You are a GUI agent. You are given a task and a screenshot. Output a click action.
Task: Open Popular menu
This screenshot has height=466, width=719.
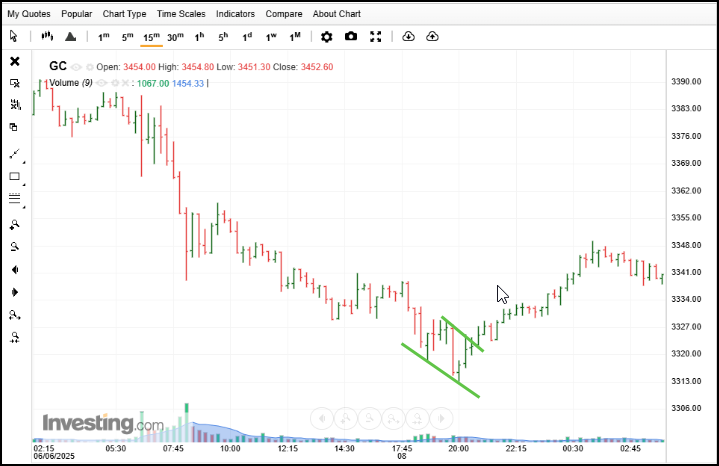point(77,14)
